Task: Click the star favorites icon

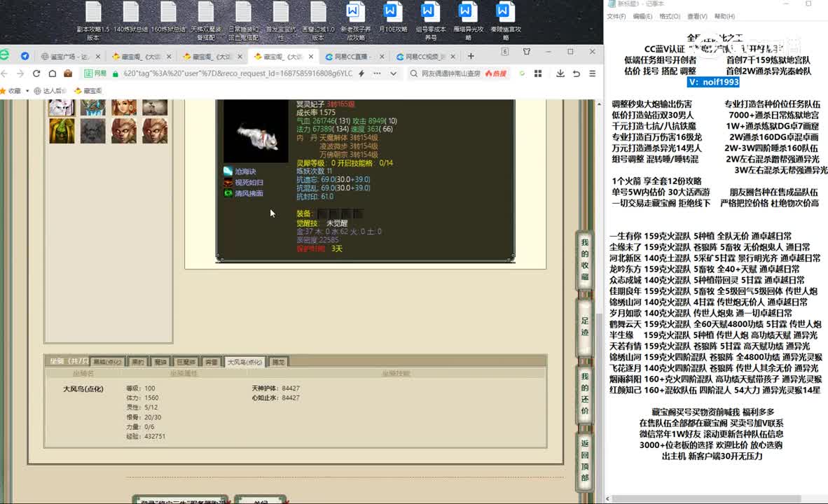Action: 3,91
